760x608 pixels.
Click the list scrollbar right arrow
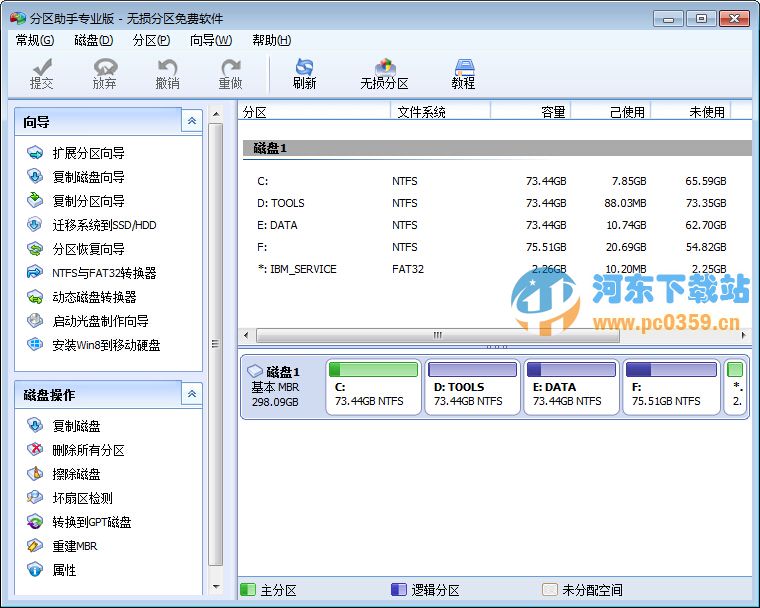pos(744,335)
